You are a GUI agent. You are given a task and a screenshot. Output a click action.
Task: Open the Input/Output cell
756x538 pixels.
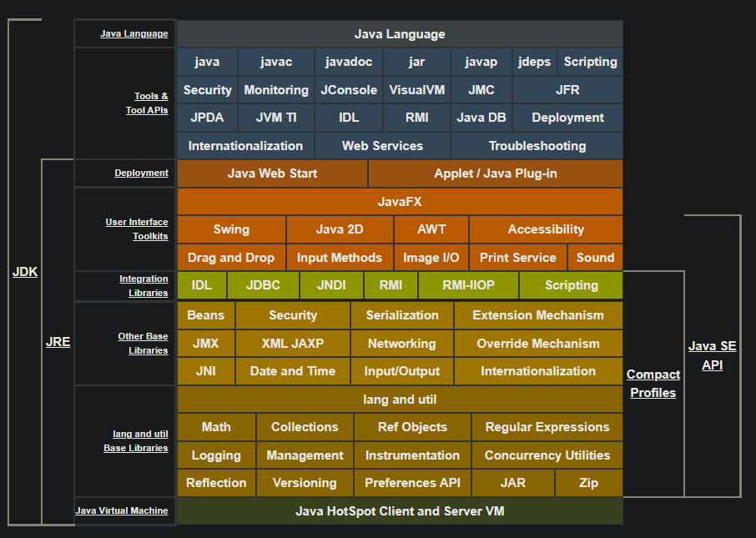pos(402,371)
